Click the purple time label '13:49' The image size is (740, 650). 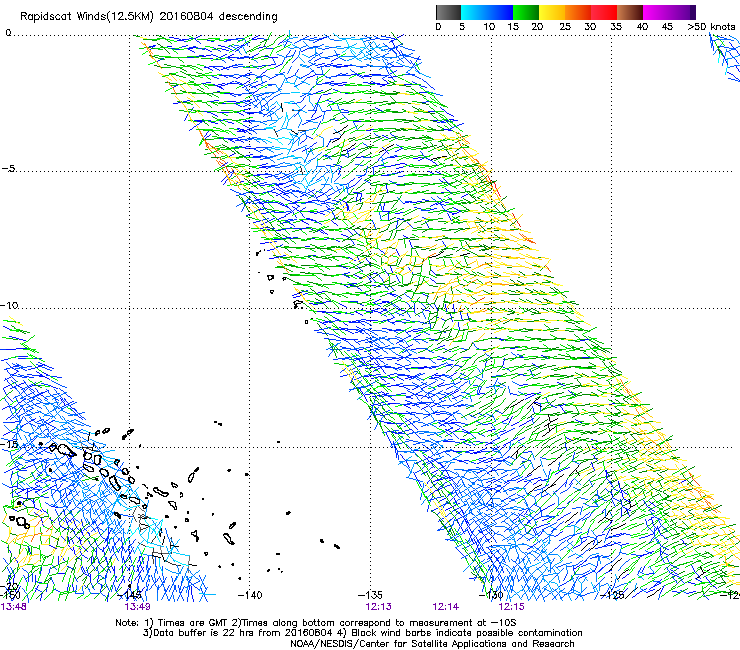pos(137,607)
